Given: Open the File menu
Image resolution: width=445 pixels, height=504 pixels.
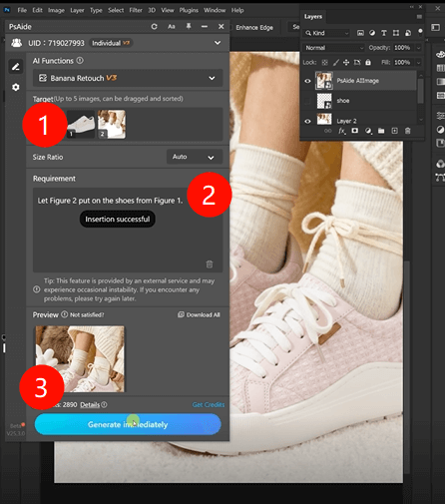Looking at the screenshot, I should coord(22,10).
